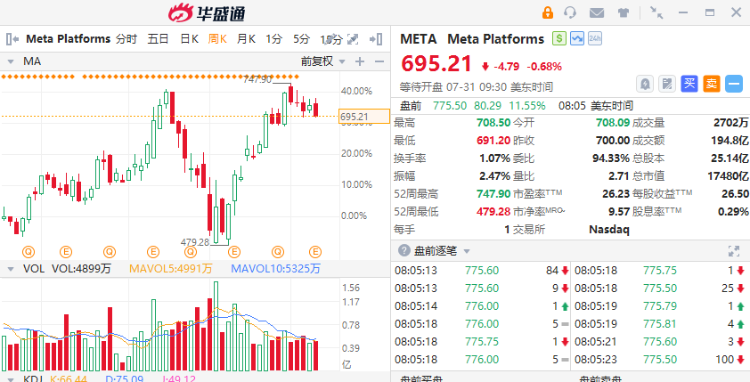Click the orange 卖 sell button
Image resolution: width=750 pixels, height=382 pixels.
point(711,84)
